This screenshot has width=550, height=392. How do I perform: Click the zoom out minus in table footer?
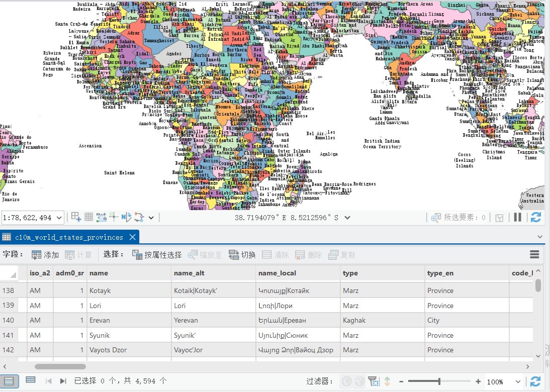(x=401, y=381)
